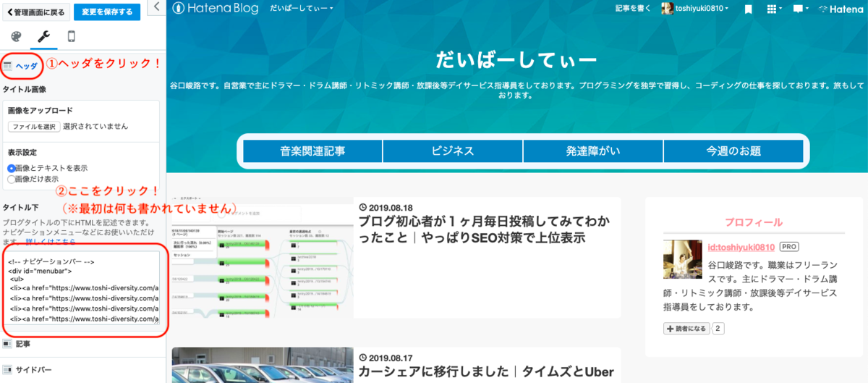Open the smartphone design tab icon
868x383 pixels.
click(71, 37)
